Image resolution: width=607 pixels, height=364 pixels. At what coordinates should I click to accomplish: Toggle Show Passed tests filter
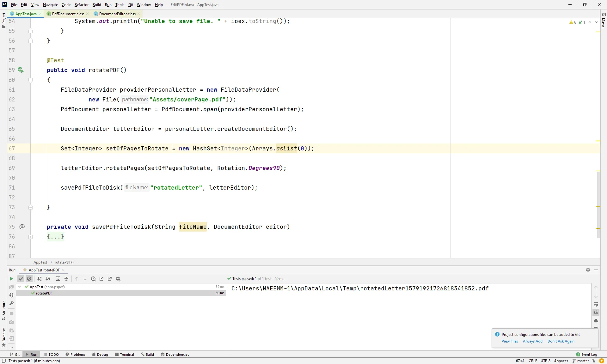tap(21, 279)
